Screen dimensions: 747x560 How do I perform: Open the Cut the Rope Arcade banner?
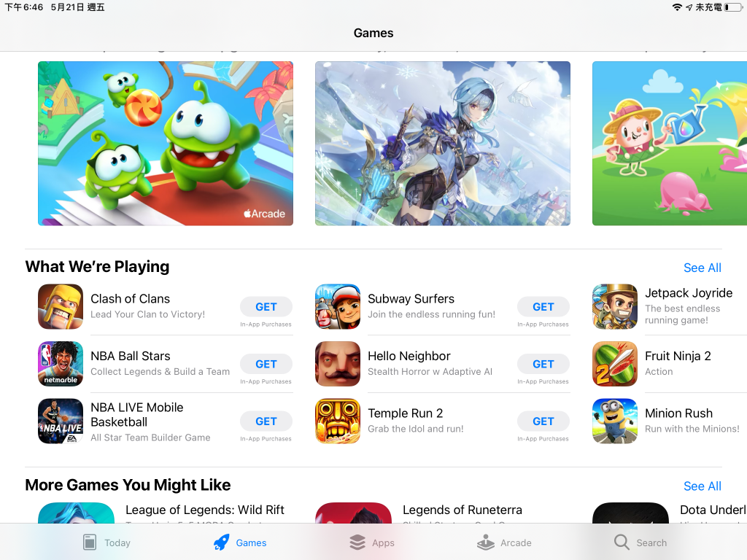pos(166,144)
